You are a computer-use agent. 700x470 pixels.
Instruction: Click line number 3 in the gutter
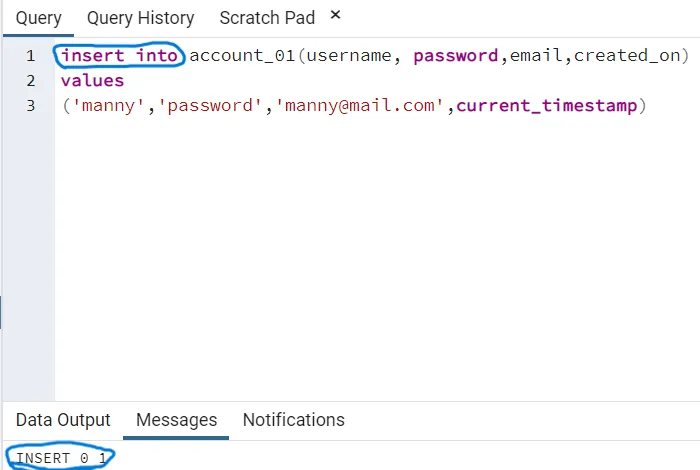pyautogui.click(x=31, y=105)
